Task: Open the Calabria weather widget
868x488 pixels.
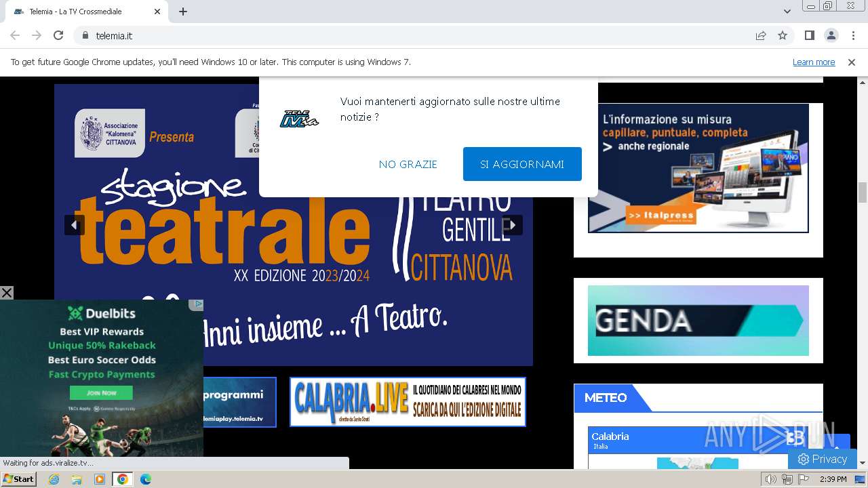Action: click(698, 448)
